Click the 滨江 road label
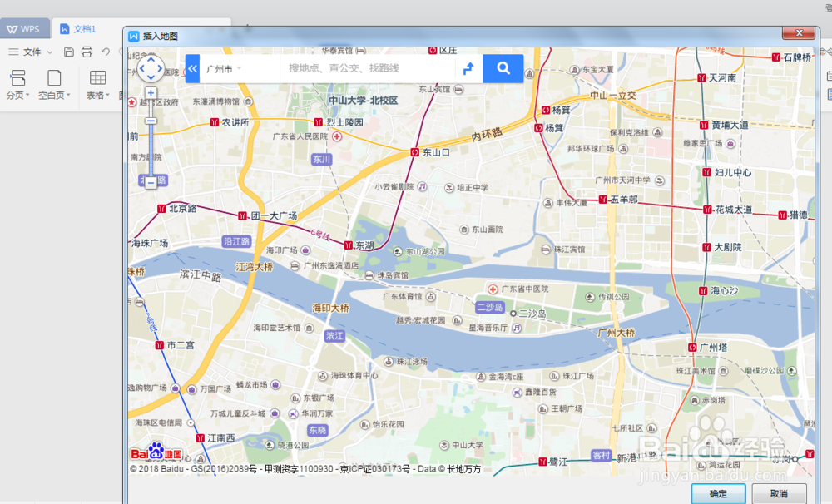The image size is (832, 504). [x=334, y=336]
